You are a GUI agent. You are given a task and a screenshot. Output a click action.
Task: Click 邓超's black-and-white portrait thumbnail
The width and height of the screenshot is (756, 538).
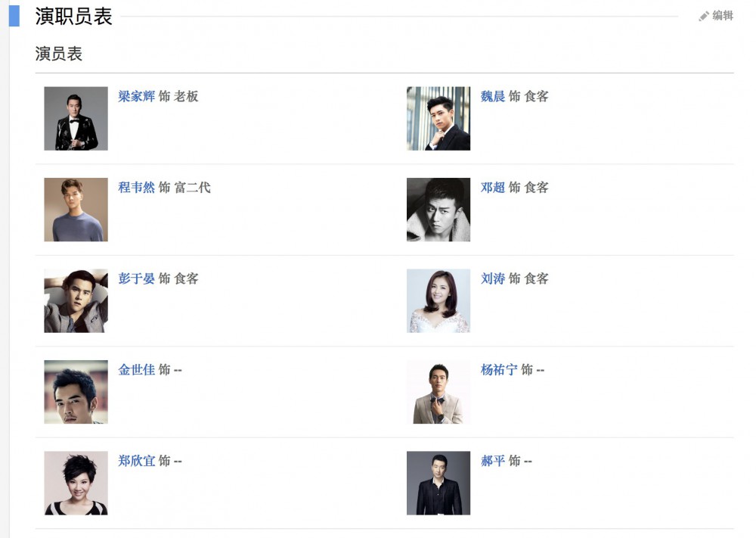[438, 210]
